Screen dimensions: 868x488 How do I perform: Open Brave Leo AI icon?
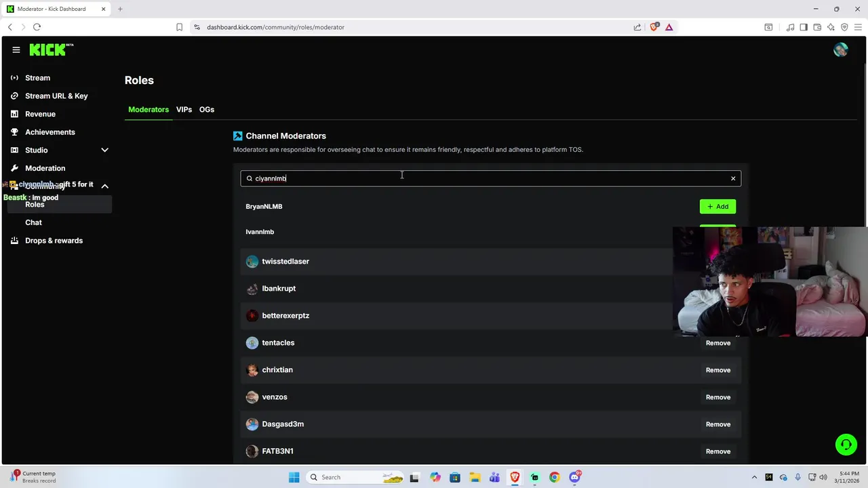[831, 27]
